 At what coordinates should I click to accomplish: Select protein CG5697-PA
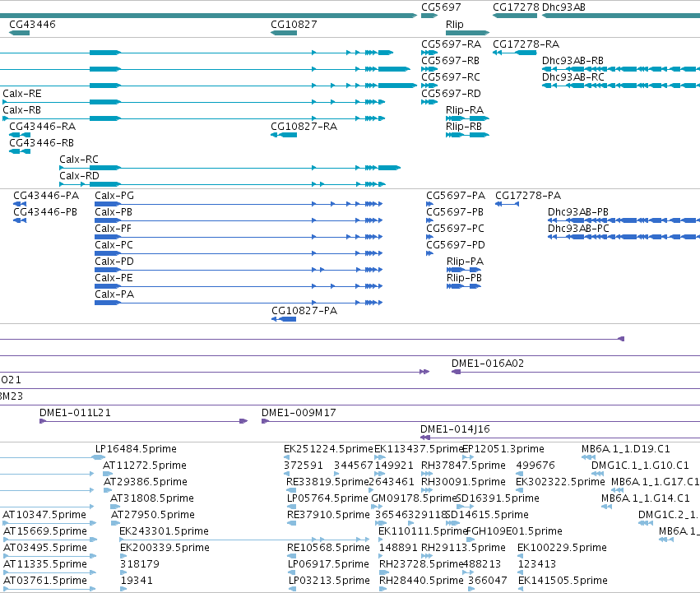coord(456,196)
